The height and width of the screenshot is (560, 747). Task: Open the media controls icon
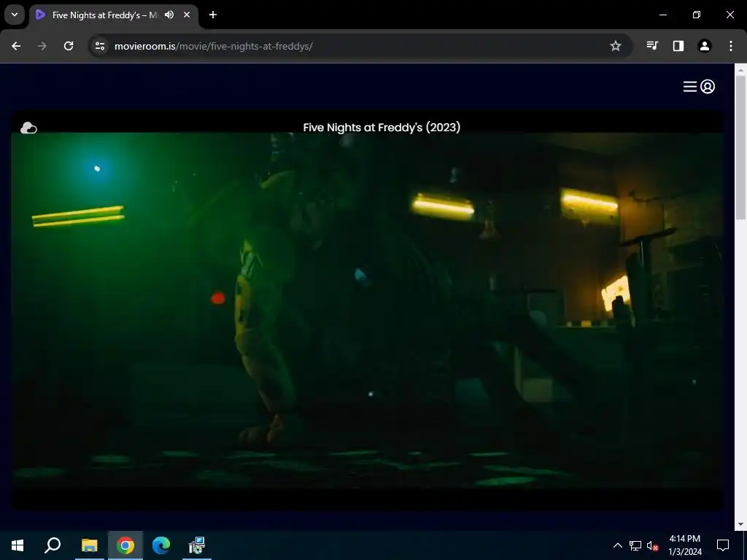coord(652,46)
